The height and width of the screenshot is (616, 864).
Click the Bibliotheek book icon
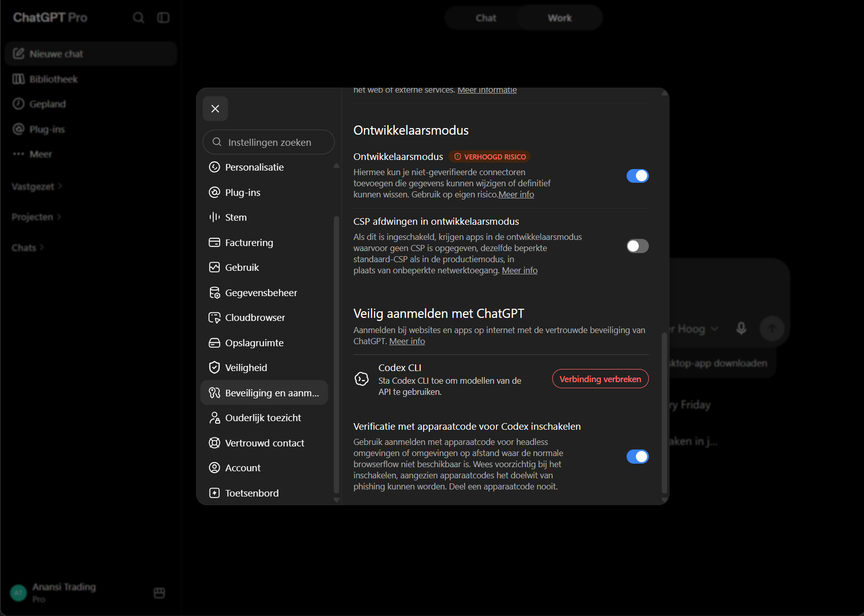19,79
